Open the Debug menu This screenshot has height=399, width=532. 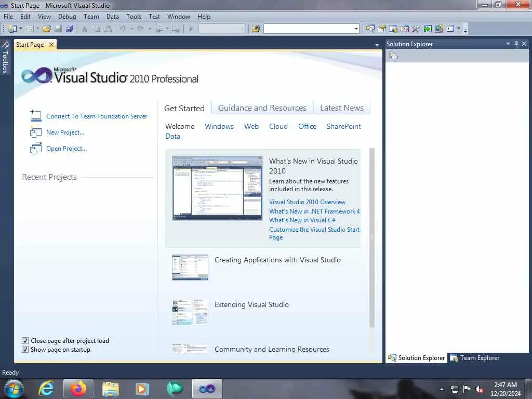coord(67,16)
